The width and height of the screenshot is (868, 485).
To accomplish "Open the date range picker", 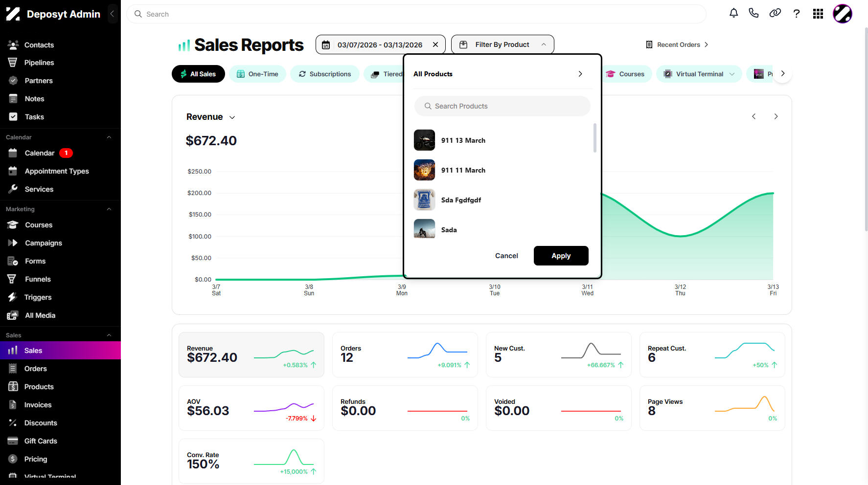I will [x=380, y=44].
